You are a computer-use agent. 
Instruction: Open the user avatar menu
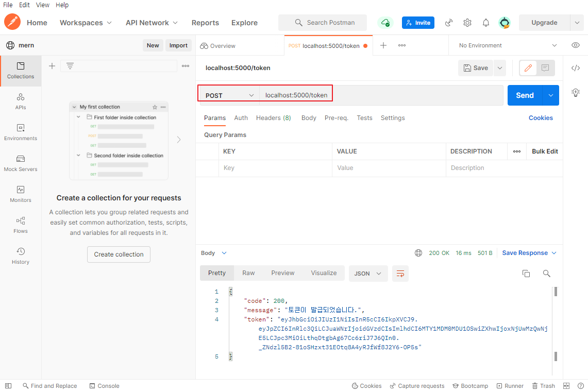[x=505, y=23]
